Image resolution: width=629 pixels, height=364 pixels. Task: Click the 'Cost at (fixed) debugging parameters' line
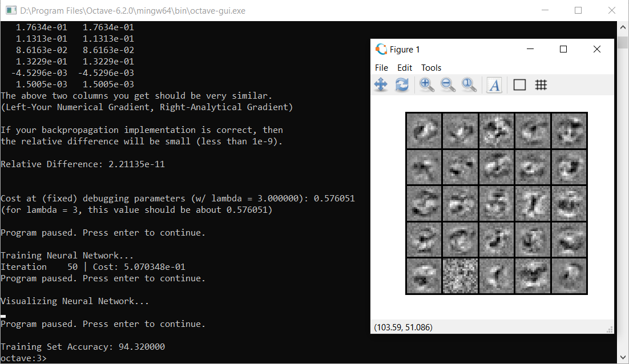(x=178, y=199)
